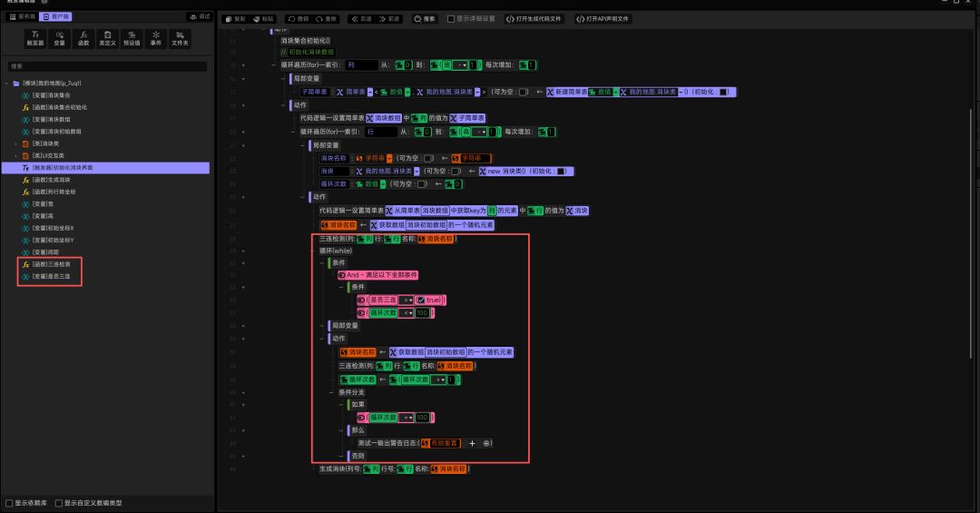Click the 变量 (variable) toolbar icon

(x=59, y=38)
